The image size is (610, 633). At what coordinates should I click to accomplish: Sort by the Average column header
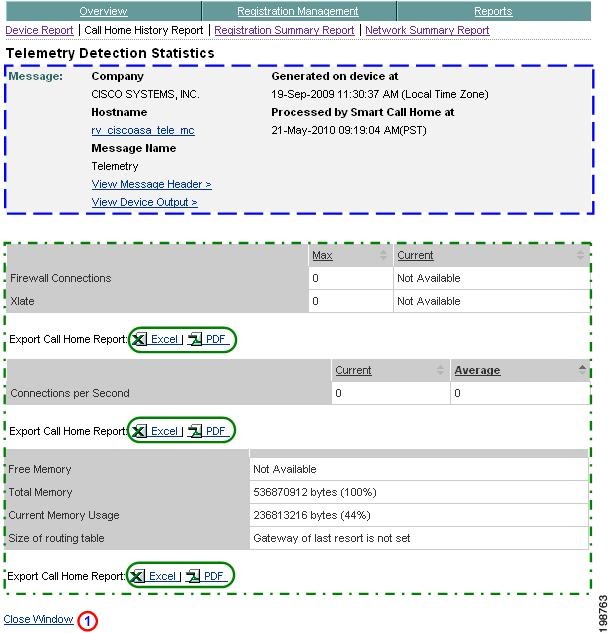click(477, 370)
